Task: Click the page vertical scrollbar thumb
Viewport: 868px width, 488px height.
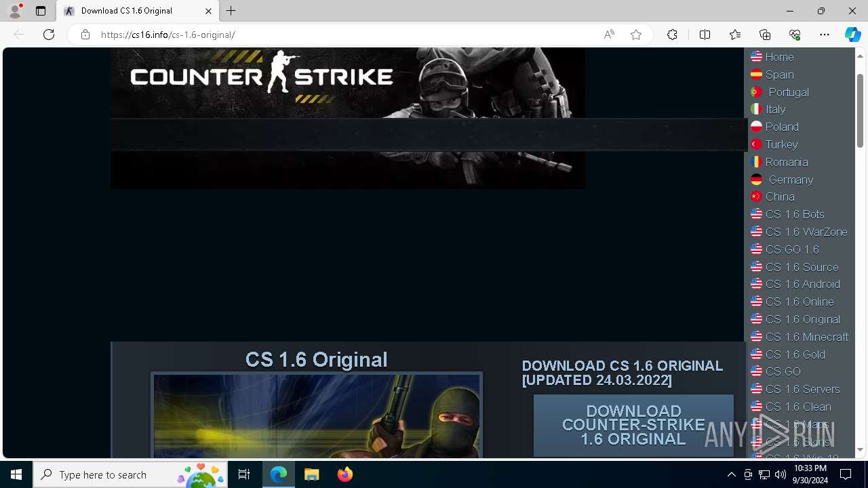Action: [860, 110]
